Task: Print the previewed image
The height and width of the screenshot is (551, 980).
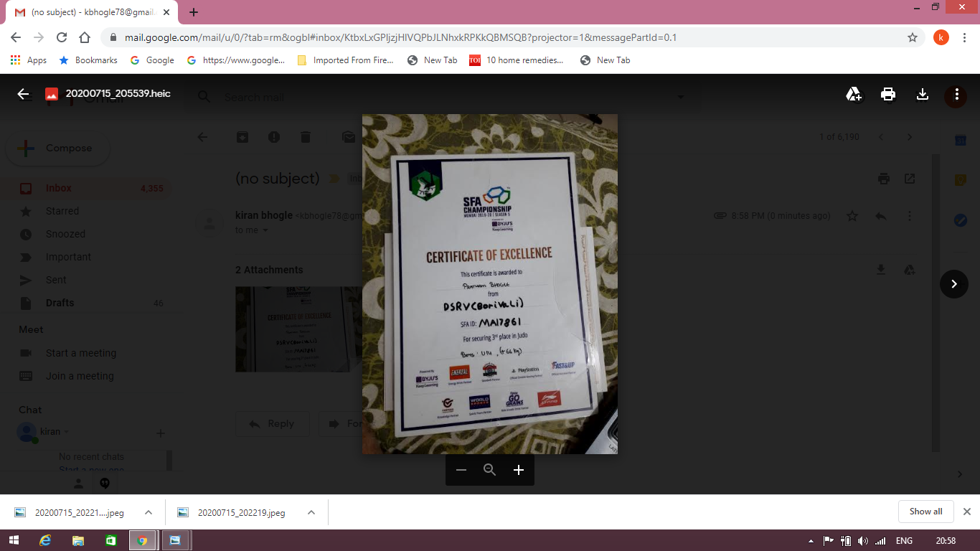Action: pos(888,94)
